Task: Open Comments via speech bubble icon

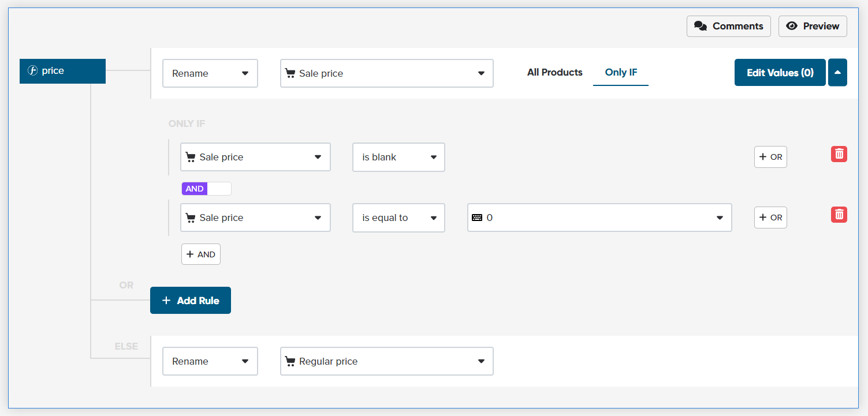Action: click(701, 26)
